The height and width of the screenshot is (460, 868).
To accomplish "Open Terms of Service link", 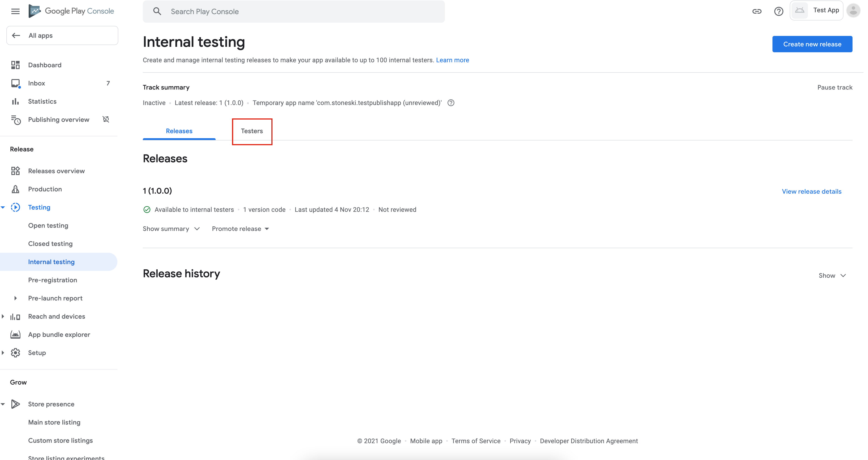I will pyautogui.click(x=476, y=441).
